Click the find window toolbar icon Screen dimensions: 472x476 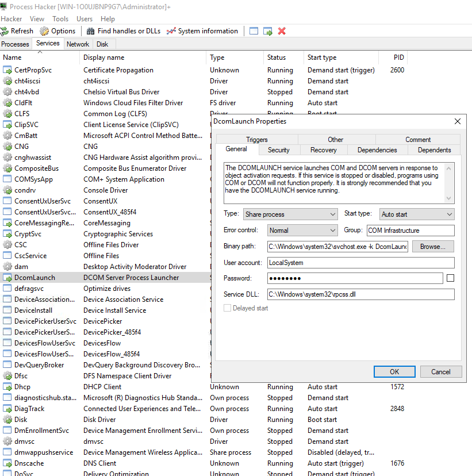(254, 31)
